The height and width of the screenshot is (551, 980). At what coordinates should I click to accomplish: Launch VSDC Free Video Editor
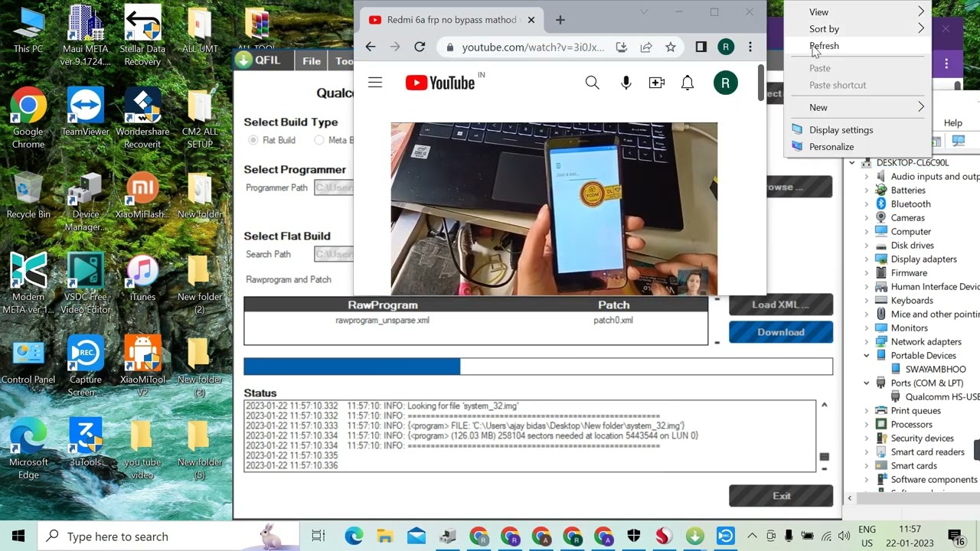[x=85, y=284]
